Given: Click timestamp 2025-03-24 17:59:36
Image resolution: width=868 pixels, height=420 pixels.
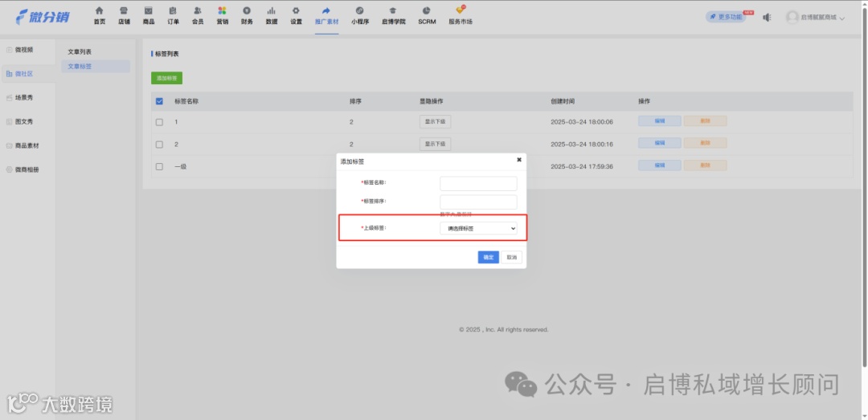Looking at the screenshot, I should (x=582, y=166).
